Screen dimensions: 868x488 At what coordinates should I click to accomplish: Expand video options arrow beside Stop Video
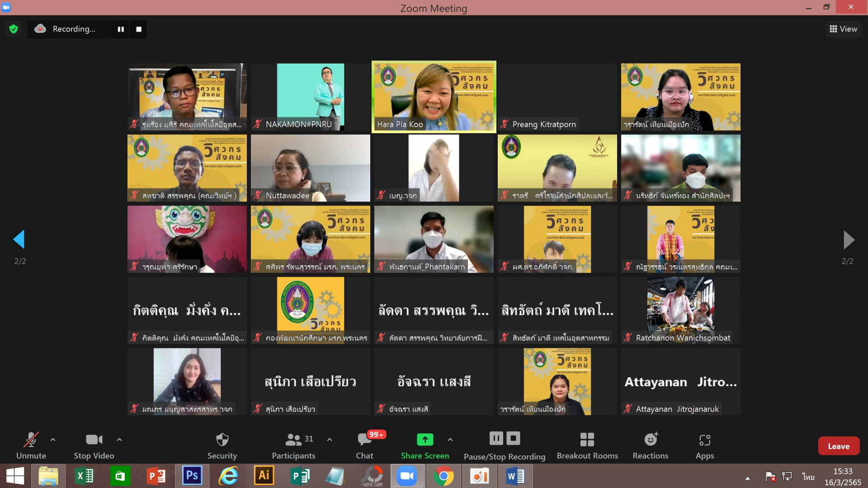click(x=119, y=439)
